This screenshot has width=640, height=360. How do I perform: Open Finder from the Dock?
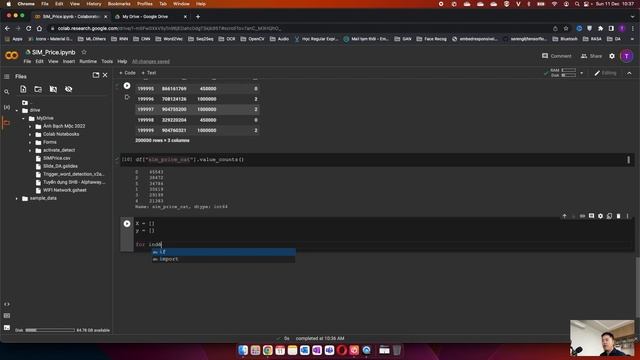point(243,350)
